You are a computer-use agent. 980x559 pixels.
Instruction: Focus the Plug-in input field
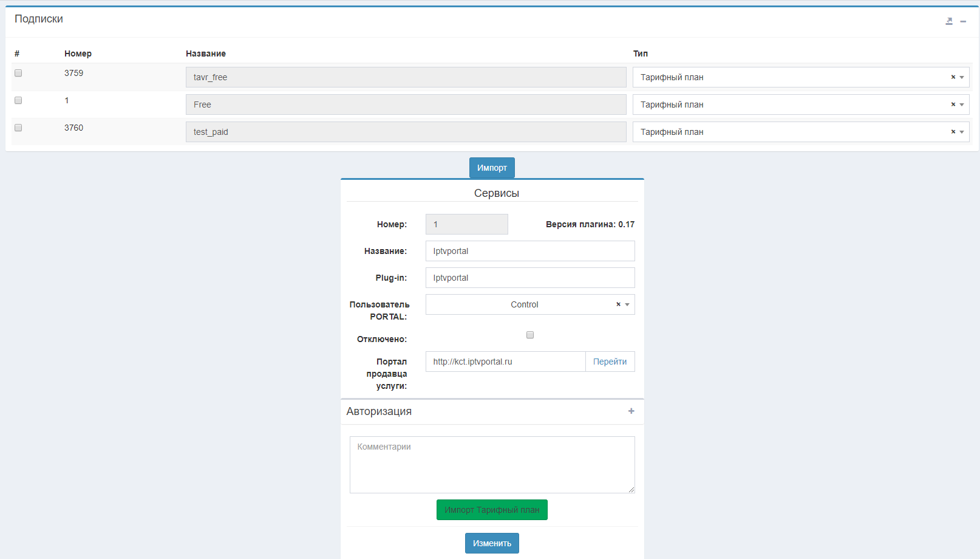[529, 278]
